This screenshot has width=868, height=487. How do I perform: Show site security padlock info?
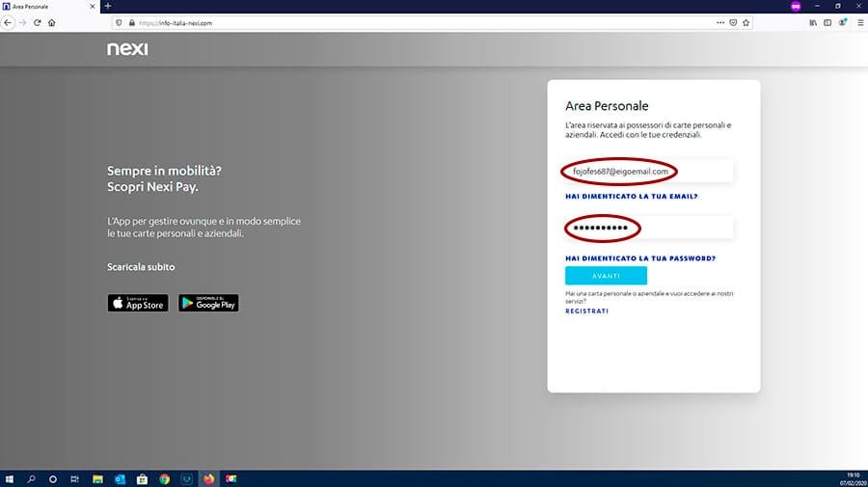pyautogui.click(x=132, y=23)
